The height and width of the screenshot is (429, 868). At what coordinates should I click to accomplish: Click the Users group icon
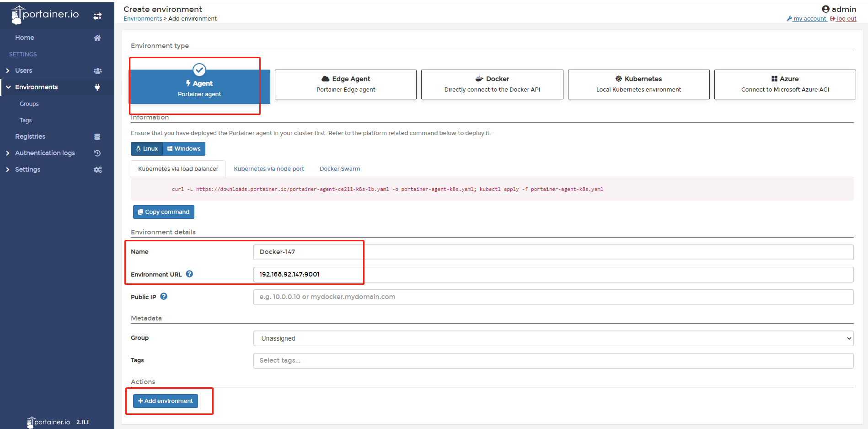point(97,71)
